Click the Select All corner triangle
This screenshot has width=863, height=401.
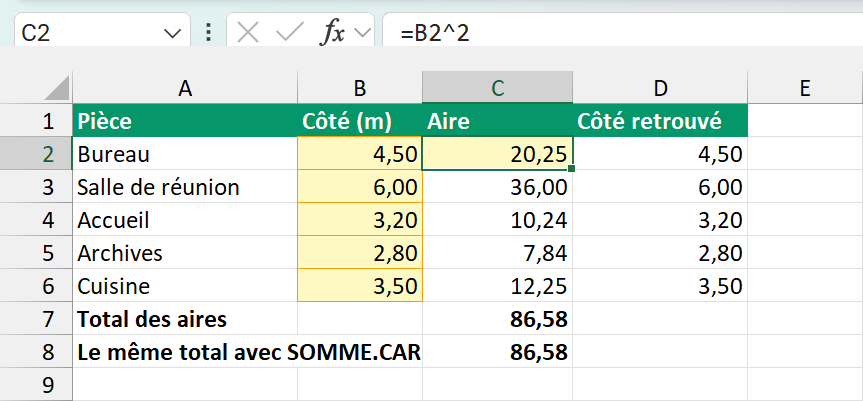pos(57,87)
